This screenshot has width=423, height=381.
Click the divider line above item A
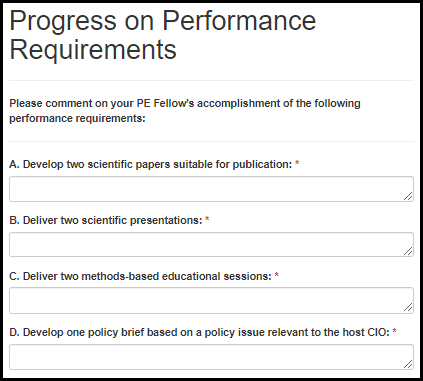211,141
